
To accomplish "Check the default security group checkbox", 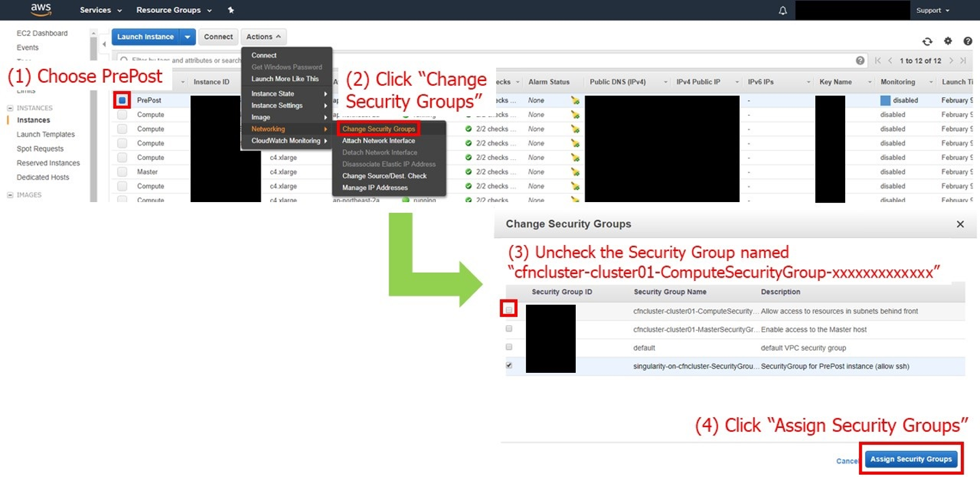I will (509, 346).
